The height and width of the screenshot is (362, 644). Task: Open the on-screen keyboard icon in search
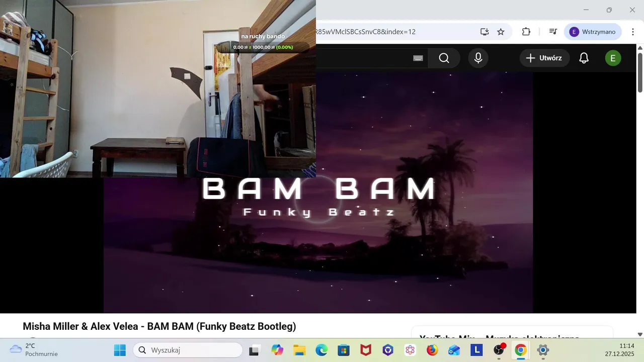click(418, 58)
